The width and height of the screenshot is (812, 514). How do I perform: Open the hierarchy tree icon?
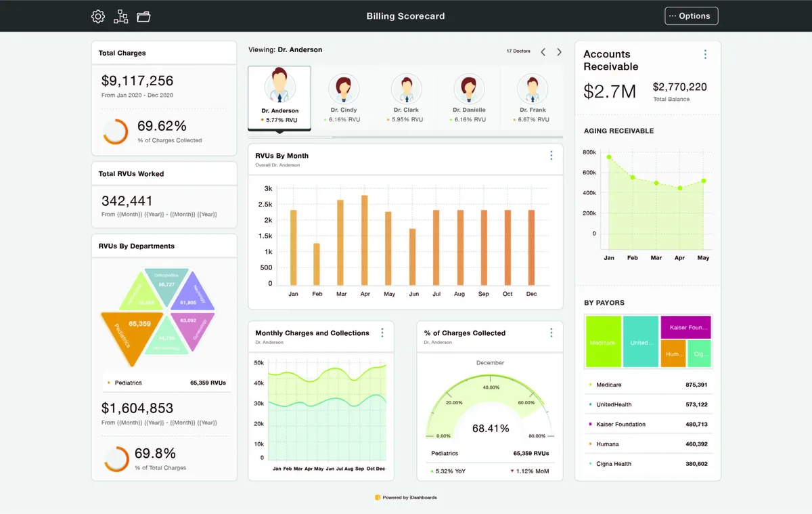point(121,16)
